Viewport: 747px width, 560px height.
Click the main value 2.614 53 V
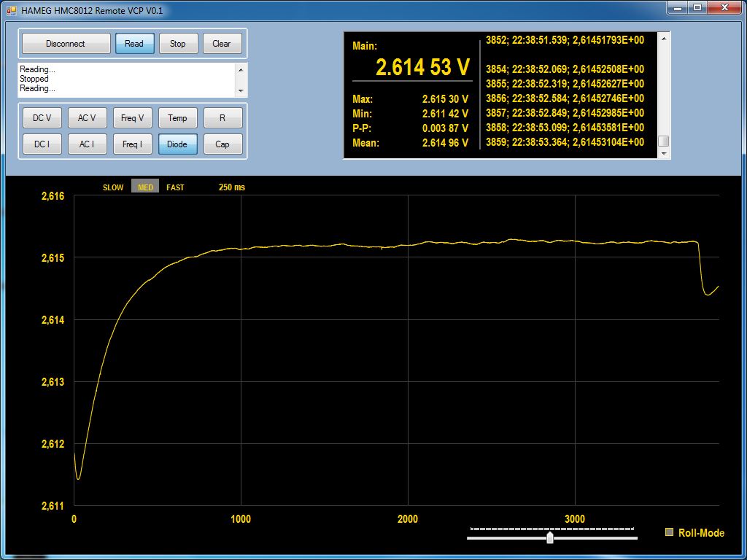(422, 67)
